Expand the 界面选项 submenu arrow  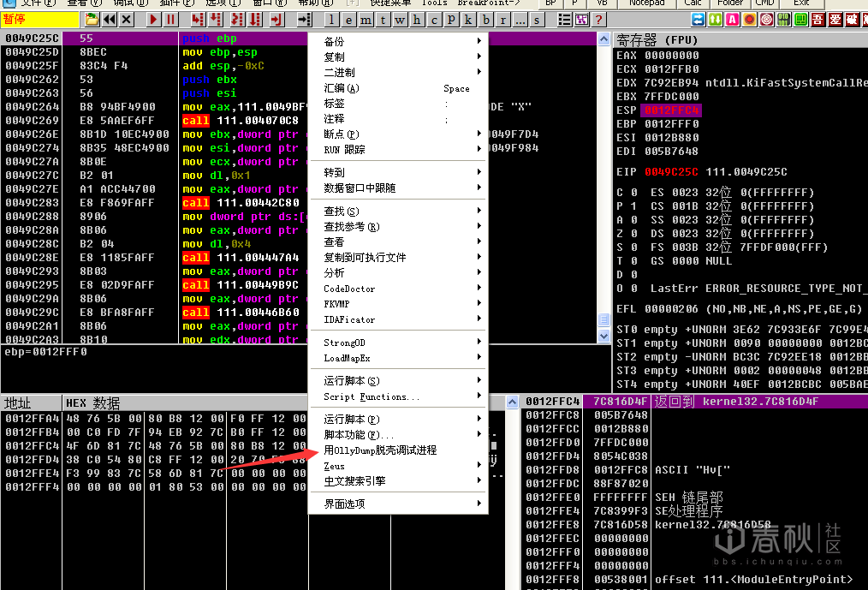click(479, 504)
